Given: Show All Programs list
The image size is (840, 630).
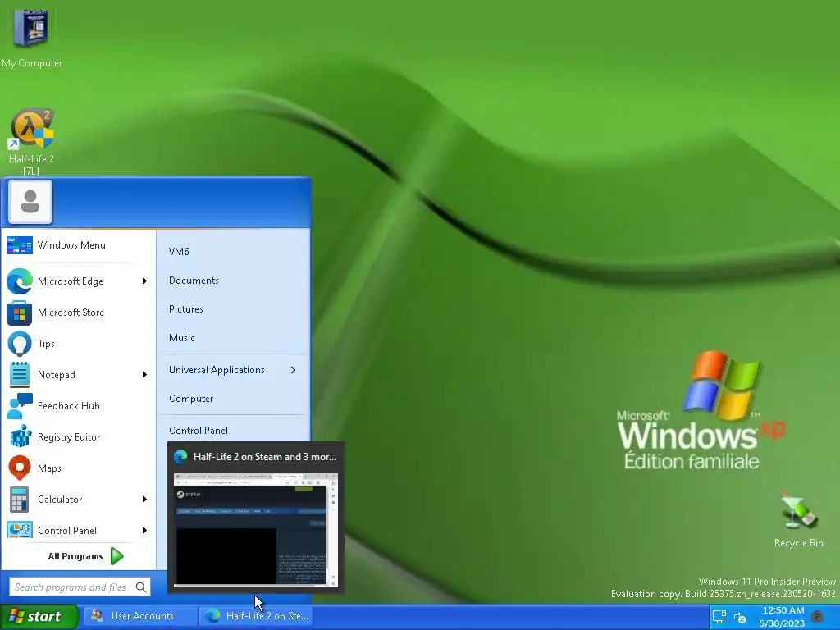Looking at the screenshot, I should point(85,556).
